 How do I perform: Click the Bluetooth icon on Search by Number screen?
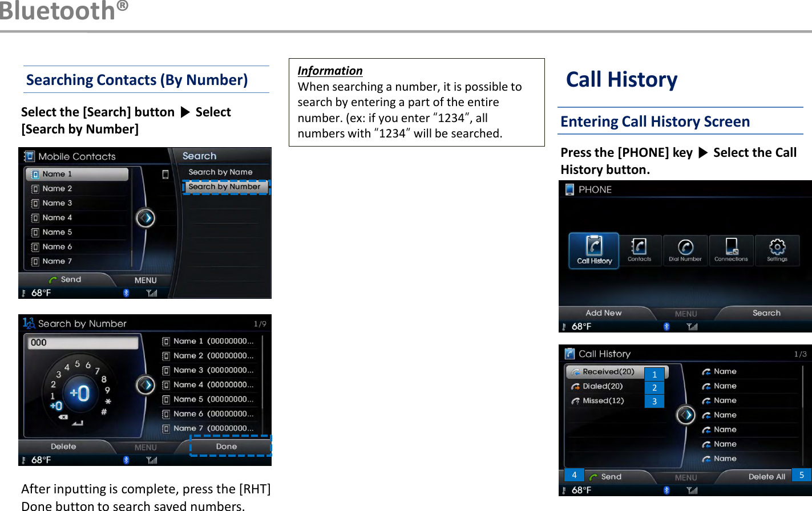126,460
